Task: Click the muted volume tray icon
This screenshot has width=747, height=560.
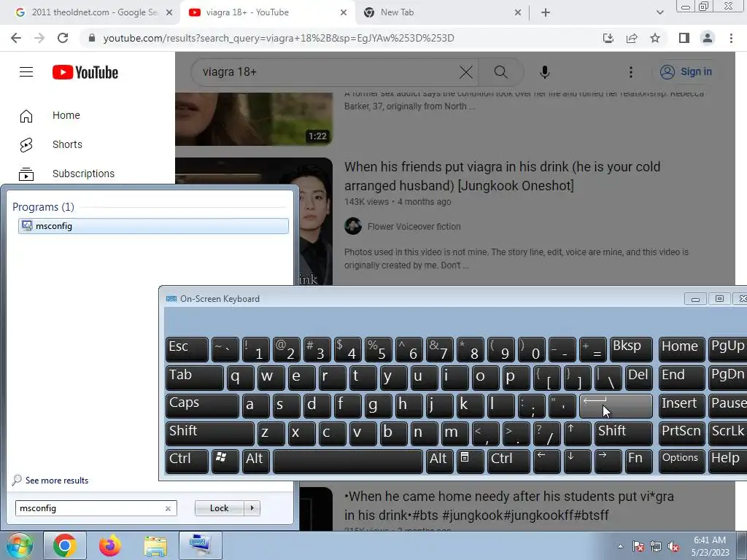Action: click(x=673, y=547)
